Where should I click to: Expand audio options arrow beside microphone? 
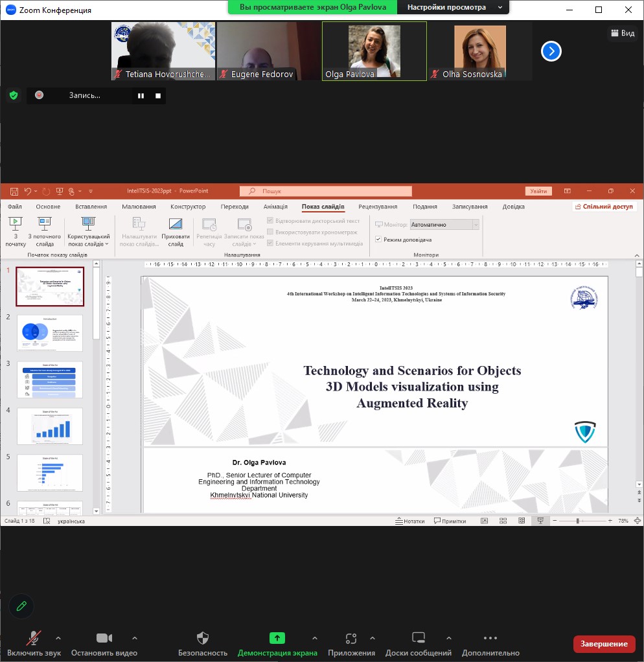pyautogui.click(x=58, y=638)
